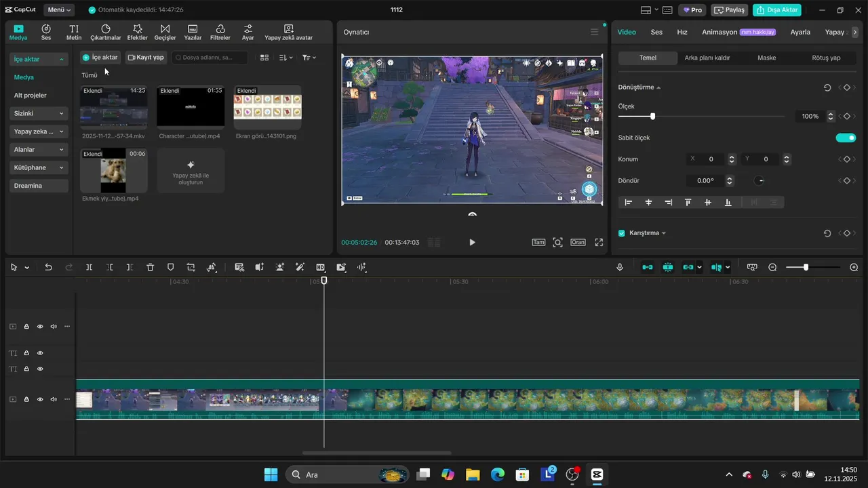Click the magic wand AI tool
This screenshot has height=488, width=868.
(300, 268)
